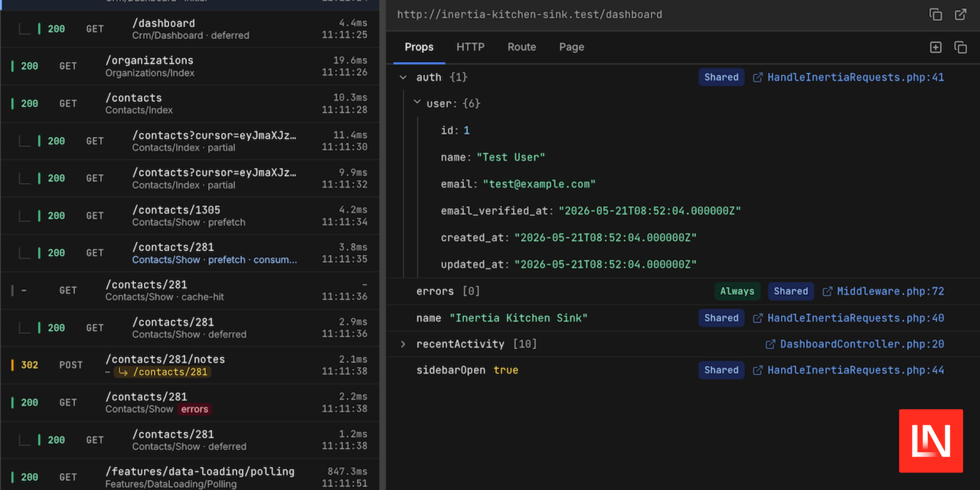Switch to the HTTP tab
This screenshot has width=980, height=490.
point(470,47)
